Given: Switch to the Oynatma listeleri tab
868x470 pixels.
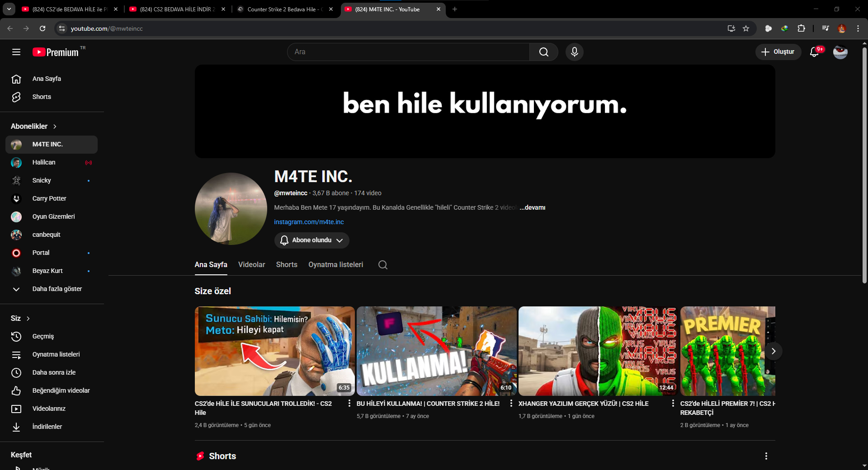Looking at the screenshot, I should click(x=335, y=265).
